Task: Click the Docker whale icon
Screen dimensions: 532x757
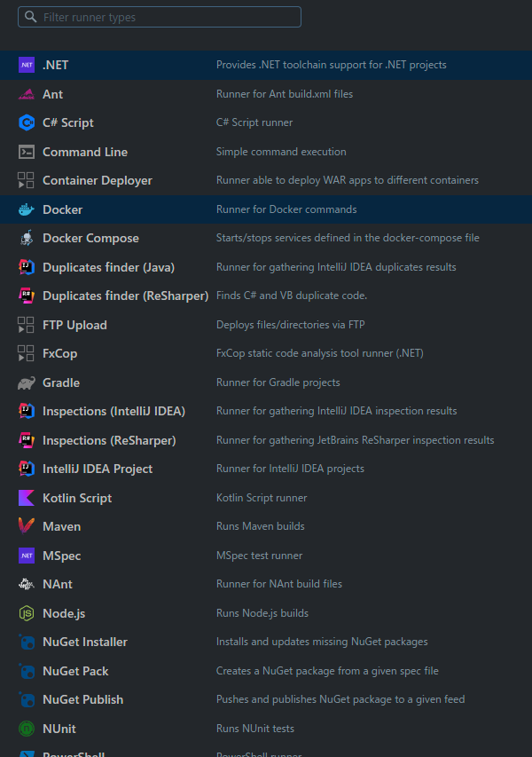Action: click(27, 209)
